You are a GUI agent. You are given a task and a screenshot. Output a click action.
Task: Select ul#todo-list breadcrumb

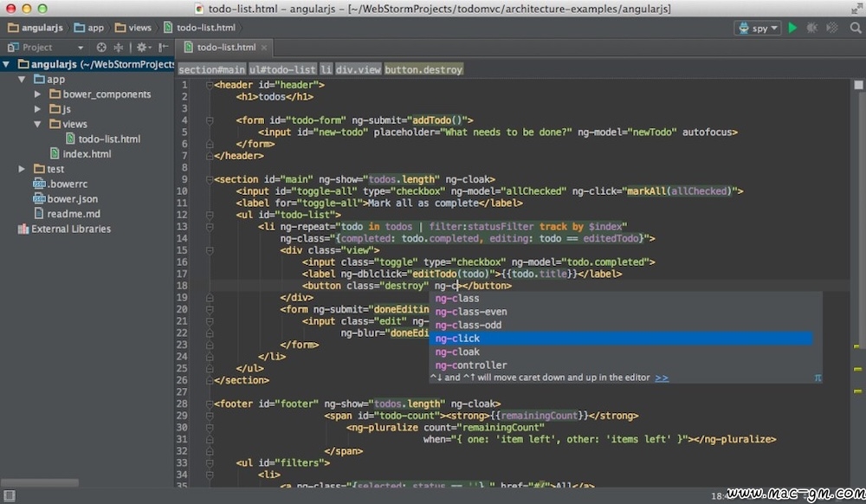point(282,69)
